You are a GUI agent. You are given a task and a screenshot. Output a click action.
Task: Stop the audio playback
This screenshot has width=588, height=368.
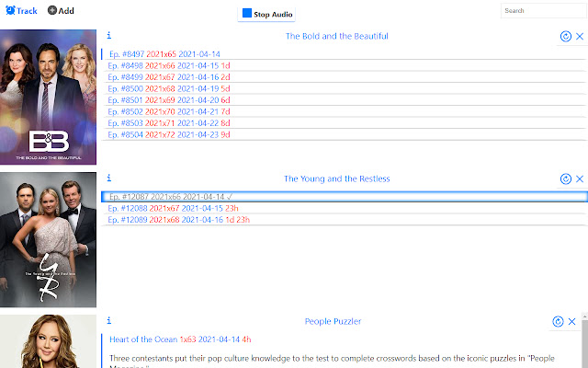[x=266, y=15]
